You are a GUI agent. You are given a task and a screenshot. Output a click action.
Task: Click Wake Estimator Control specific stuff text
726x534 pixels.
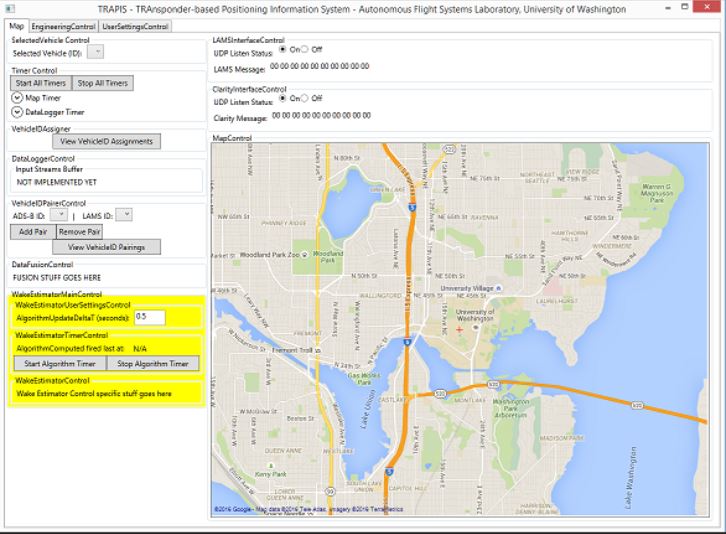click(94, 394)
